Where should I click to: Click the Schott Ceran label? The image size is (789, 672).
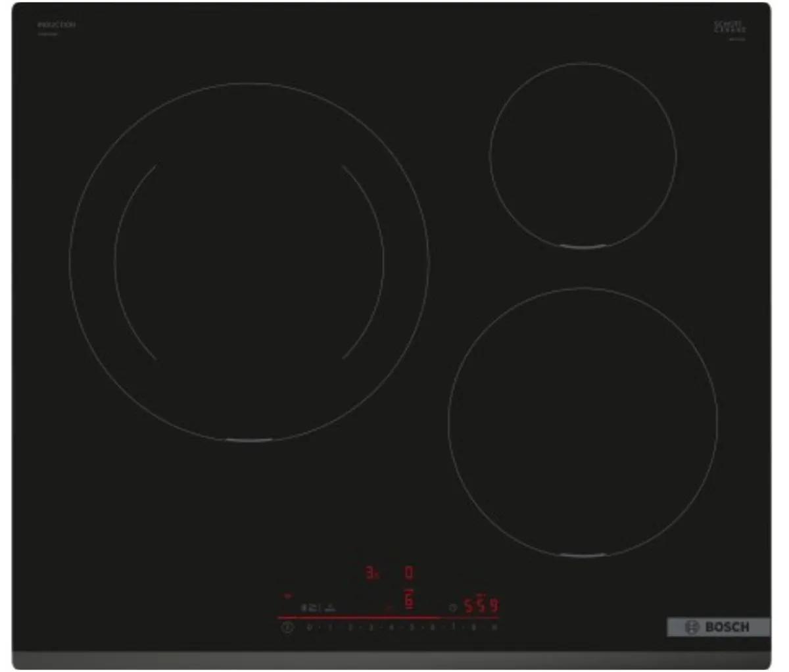[730, 27]
